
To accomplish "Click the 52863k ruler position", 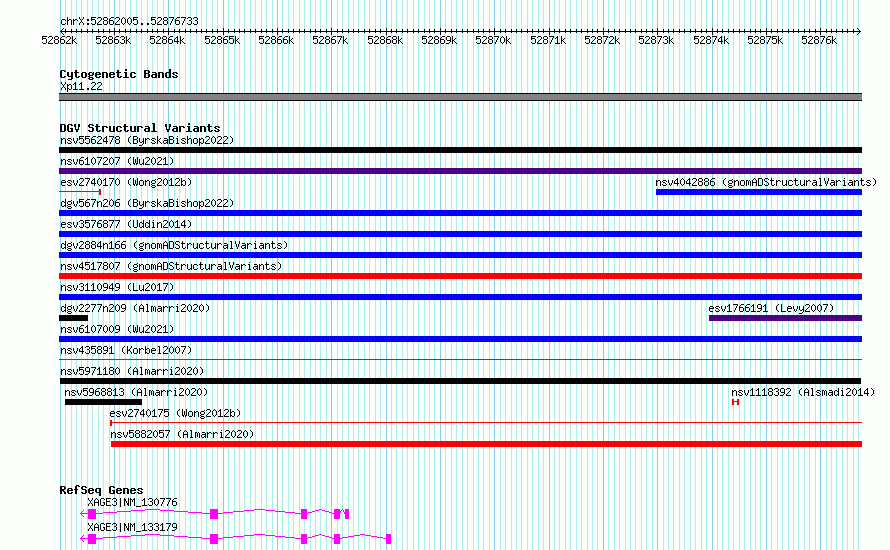I will point(113,40).
